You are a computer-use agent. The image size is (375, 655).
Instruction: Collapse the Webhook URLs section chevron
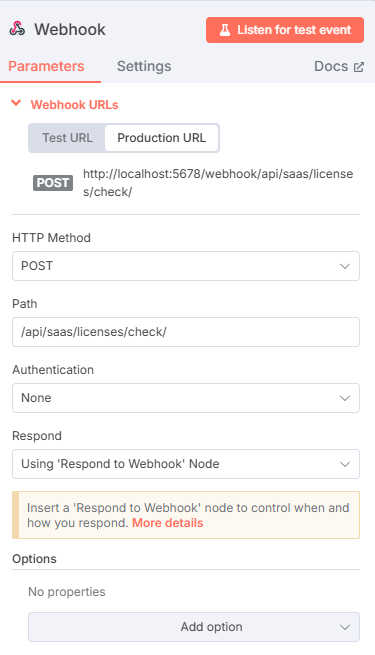point(16,103)
